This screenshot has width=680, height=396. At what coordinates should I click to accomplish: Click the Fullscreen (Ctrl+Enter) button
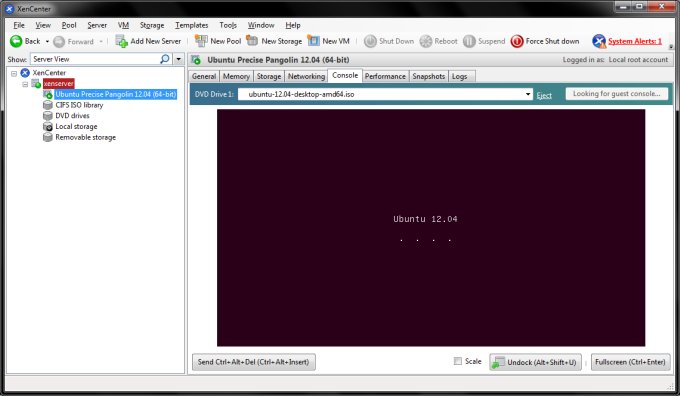tap(631, 362)
